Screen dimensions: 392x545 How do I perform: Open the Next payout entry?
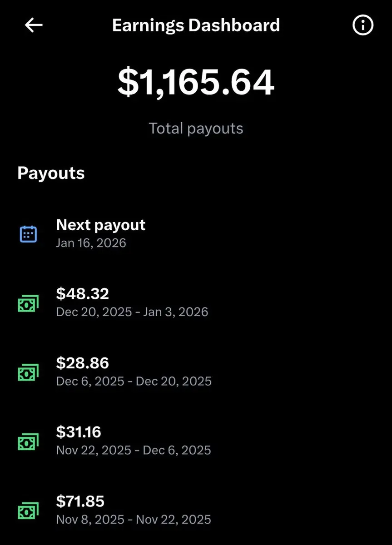pyautogui.click(x=101, y=225)
